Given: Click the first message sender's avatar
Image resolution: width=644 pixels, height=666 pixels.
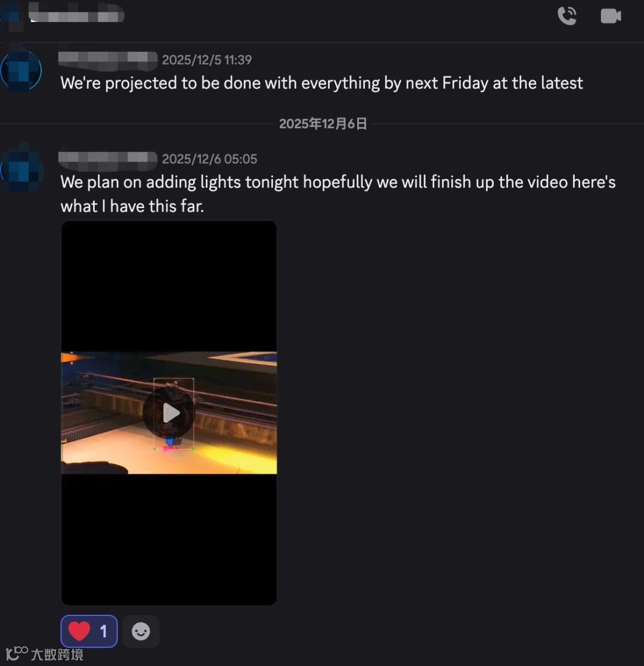Looking at the screenshot, I should coord(21,70).
